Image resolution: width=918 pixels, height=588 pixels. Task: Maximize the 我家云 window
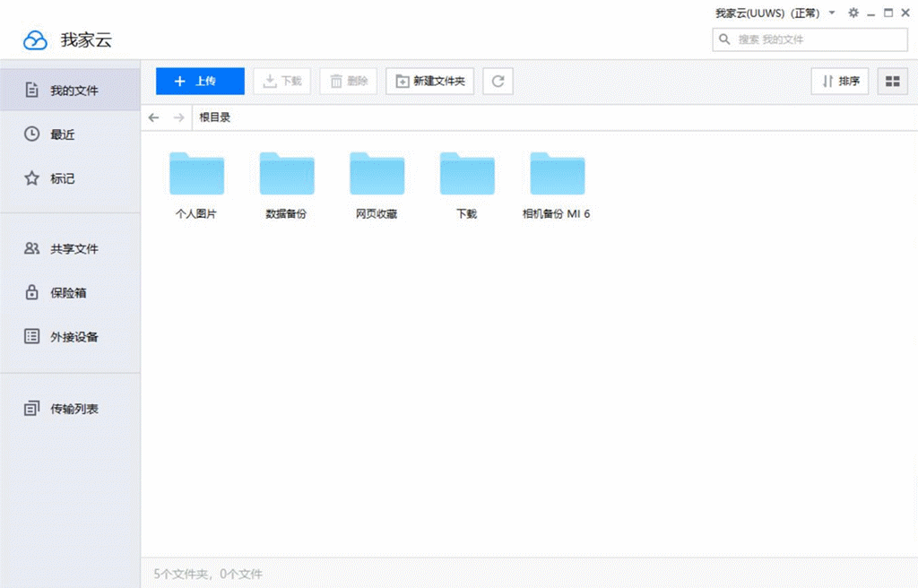click(888, 13)
